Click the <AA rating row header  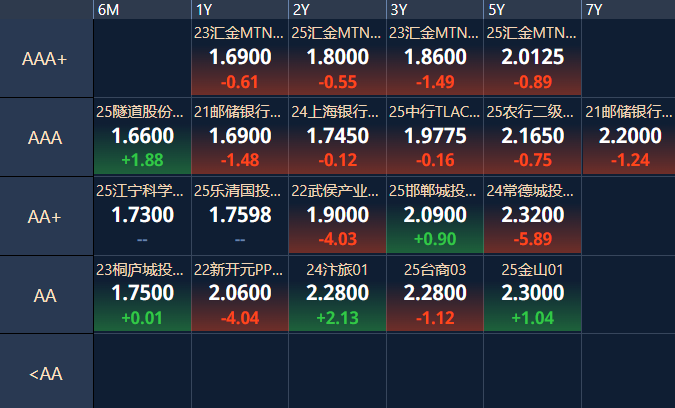pos(46,374)
